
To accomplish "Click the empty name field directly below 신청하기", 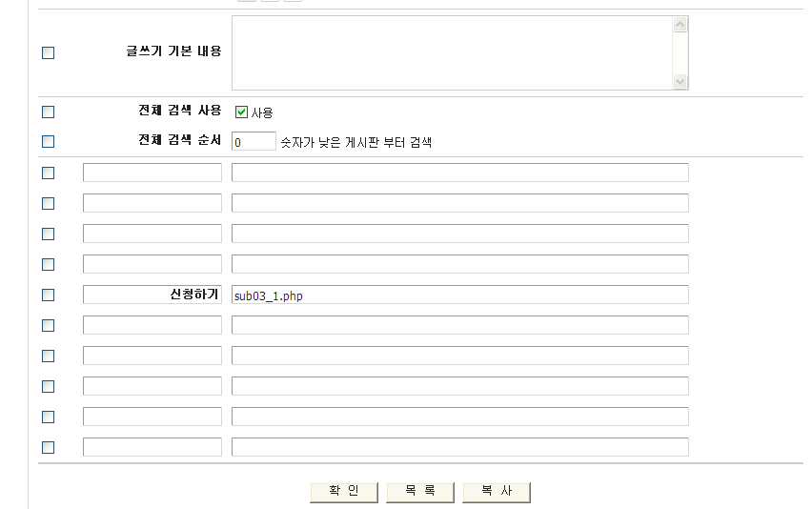I will (x=152, y=325).
